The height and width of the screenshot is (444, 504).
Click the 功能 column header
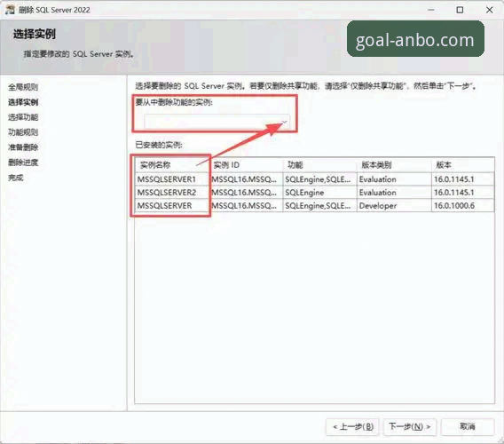click(x=319, y=165)
